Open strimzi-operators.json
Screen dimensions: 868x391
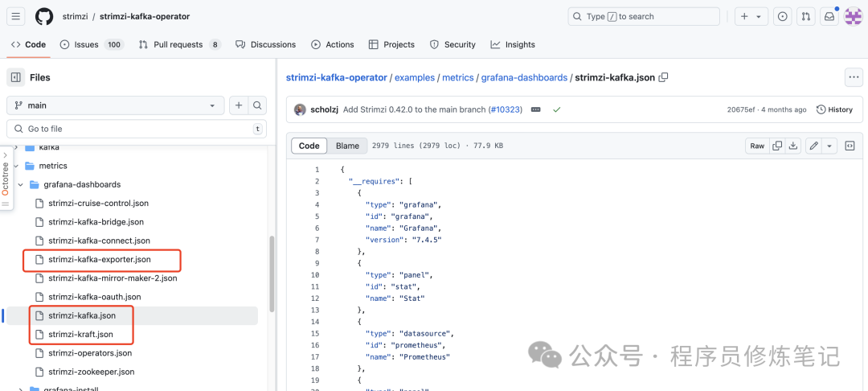click(x=90, y=353)
